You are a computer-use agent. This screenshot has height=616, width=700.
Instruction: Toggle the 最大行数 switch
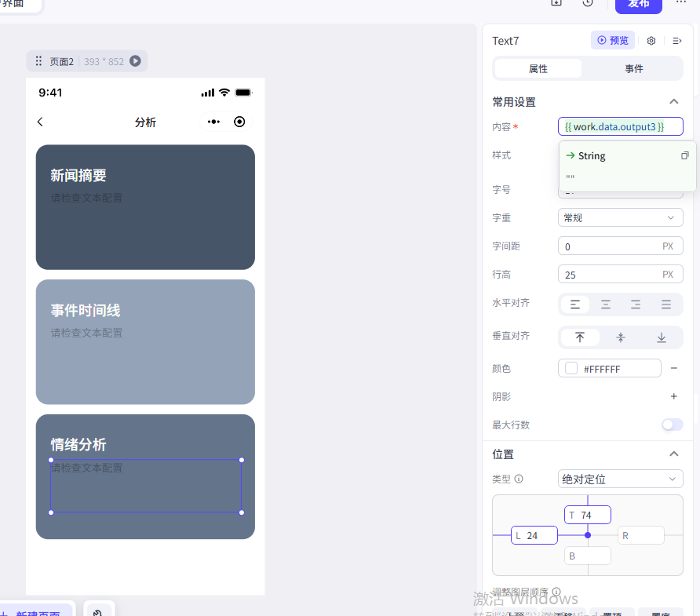click(x=672, y=425)
